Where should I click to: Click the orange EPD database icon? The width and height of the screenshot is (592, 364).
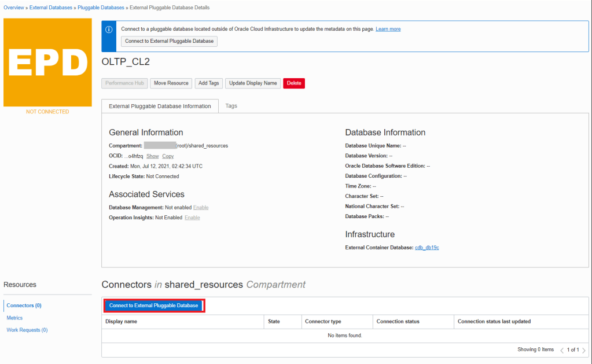pyautogui.click(x=47, y=62)
